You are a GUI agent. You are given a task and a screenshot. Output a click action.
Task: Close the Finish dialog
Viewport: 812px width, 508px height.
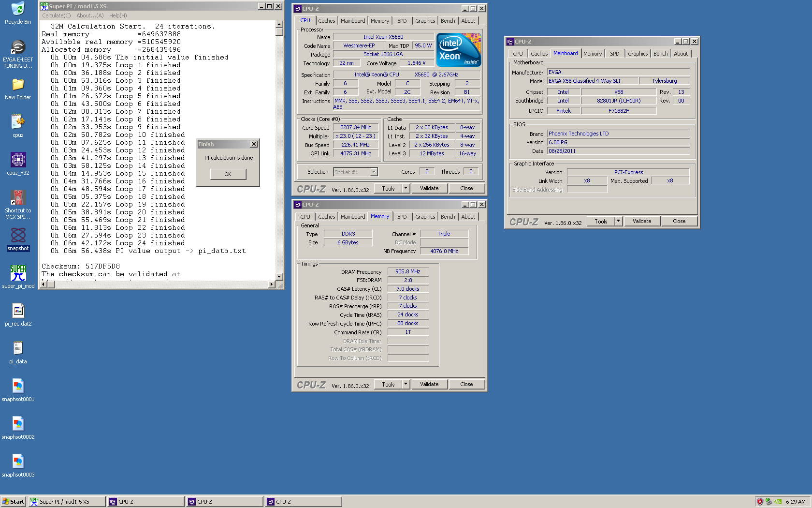[x=254, y=144]
